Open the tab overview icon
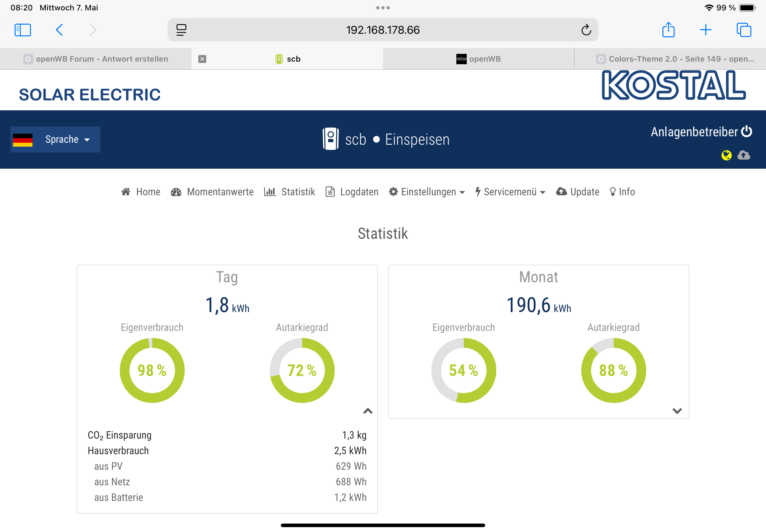This screenshot has width=766, height=532. [744, 30]
